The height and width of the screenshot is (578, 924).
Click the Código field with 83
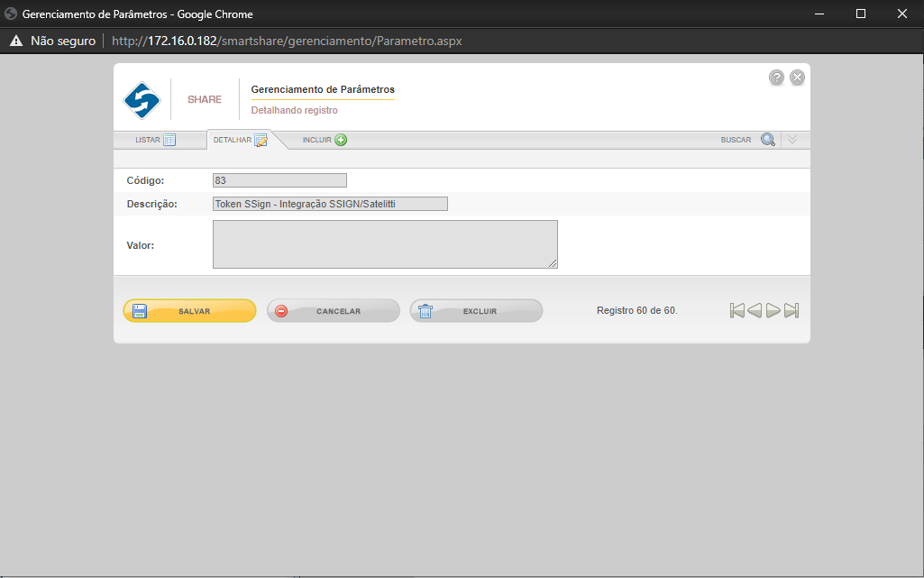[x=279, y=180]
